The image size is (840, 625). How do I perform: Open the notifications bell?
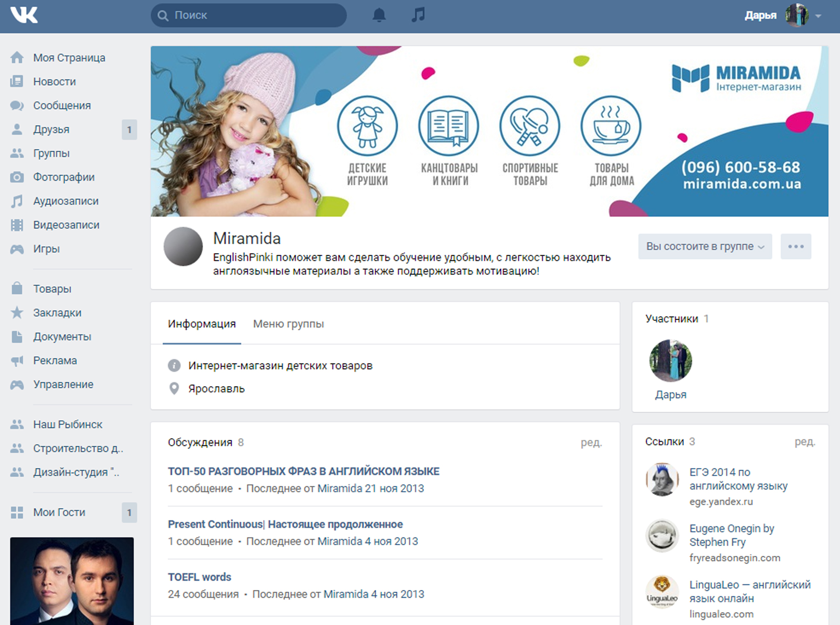[x=379, y=16]
